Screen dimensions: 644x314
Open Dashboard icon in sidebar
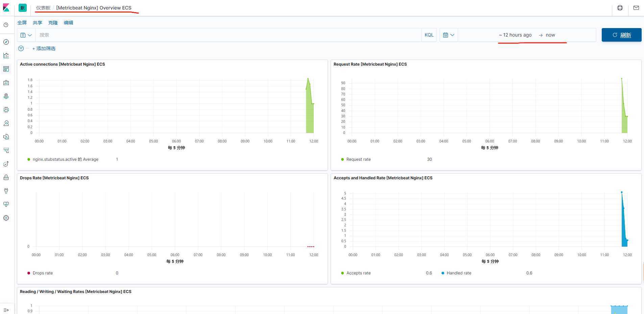6,69
